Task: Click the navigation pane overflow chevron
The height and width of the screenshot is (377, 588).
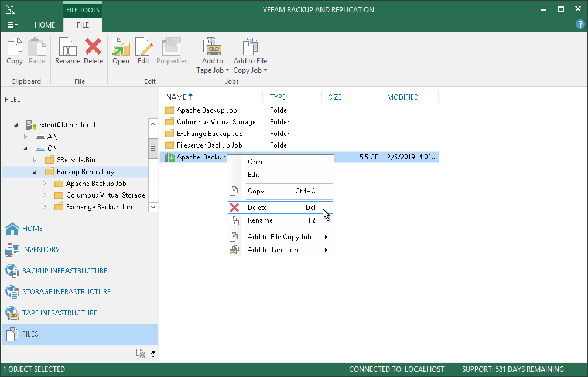Action: [x=153, y=354]
